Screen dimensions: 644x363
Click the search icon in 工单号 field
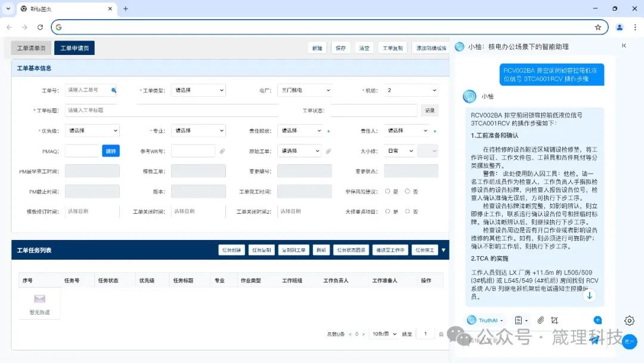point(113,90)
